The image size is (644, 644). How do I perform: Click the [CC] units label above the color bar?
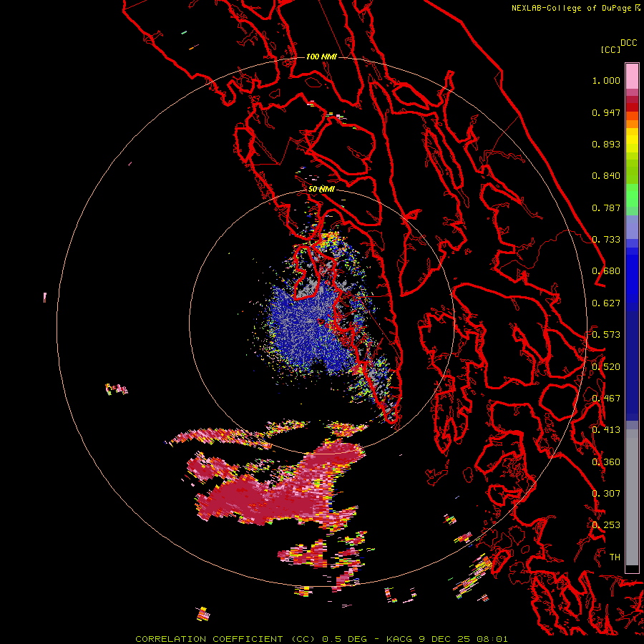click(x=610, y=49)
